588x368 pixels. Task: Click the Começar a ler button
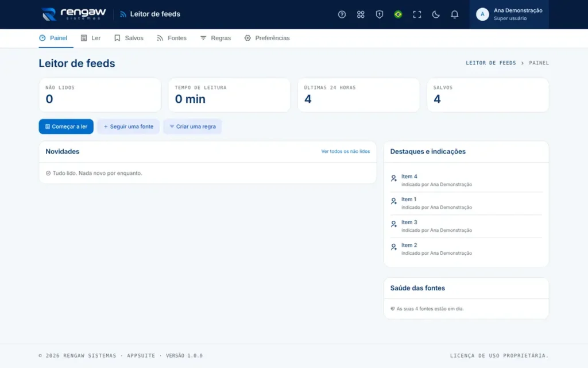[x=66, y=126]
